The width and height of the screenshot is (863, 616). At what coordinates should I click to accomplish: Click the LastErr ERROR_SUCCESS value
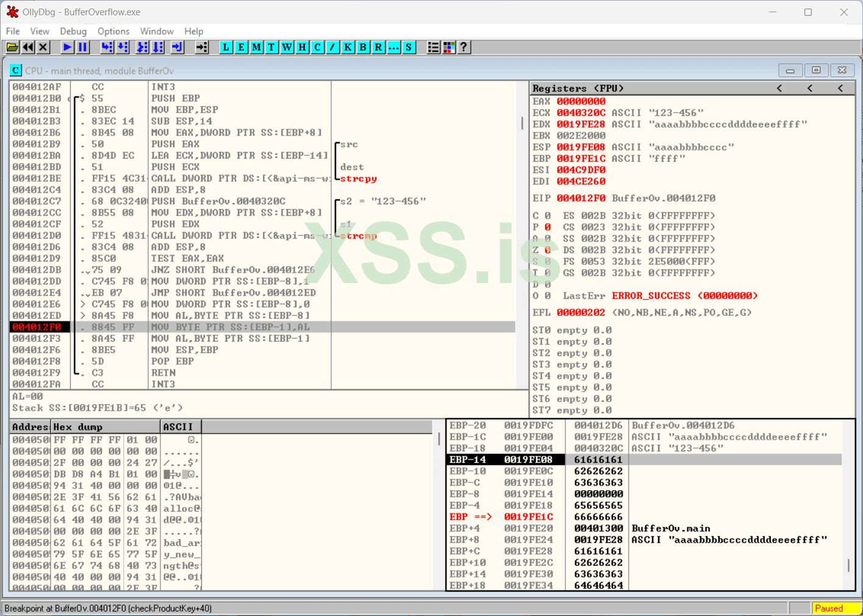(x=685, y=296)
